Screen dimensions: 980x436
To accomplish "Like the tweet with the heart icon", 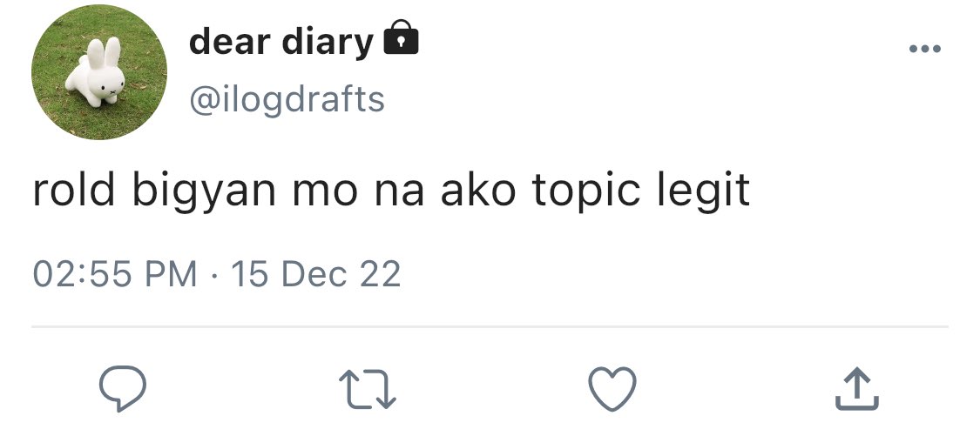I will pos(612,388).
